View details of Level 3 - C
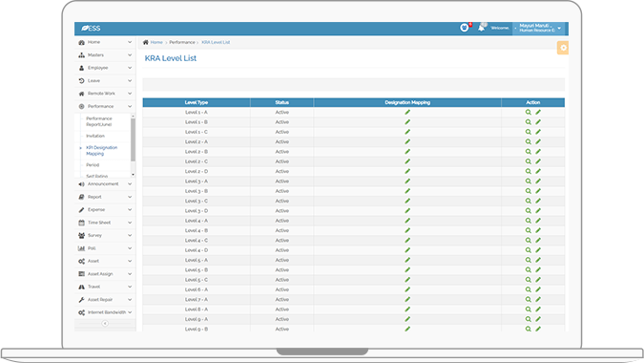The height and width of the screenshot is (363, 644). click(529, 201)
